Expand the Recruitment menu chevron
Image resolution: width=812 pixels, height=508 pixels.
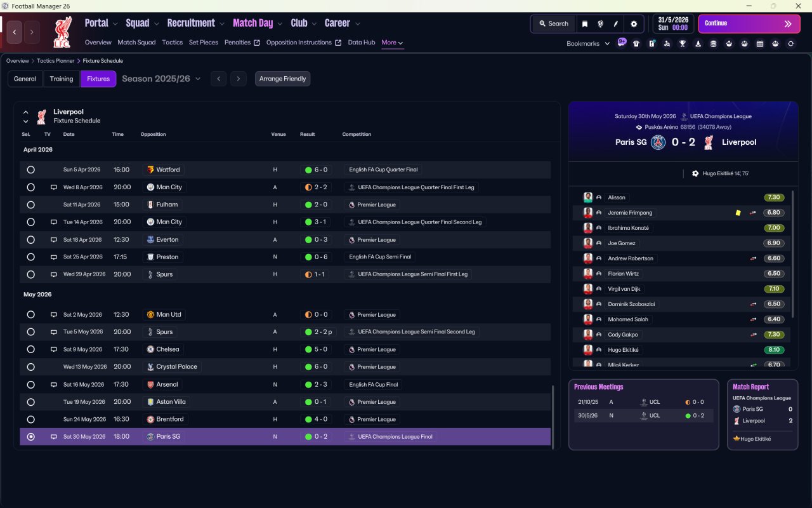[222, 23]
